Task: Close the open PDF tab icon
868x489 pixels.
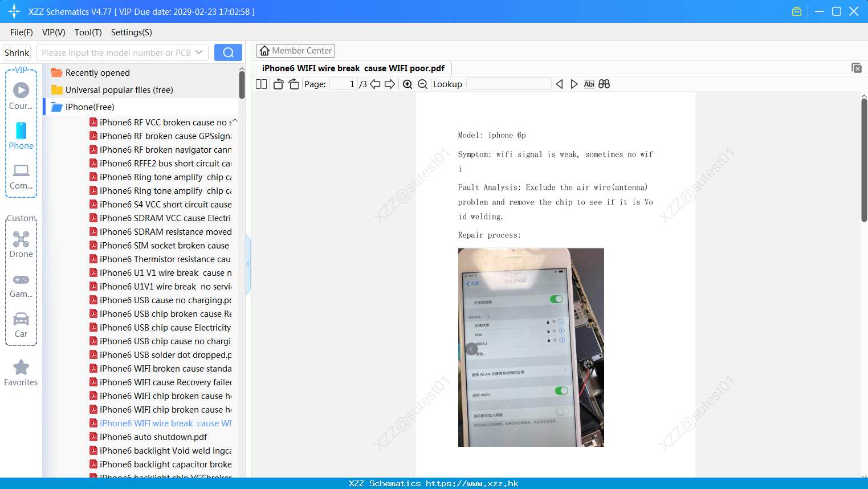Action: [857, 68]
